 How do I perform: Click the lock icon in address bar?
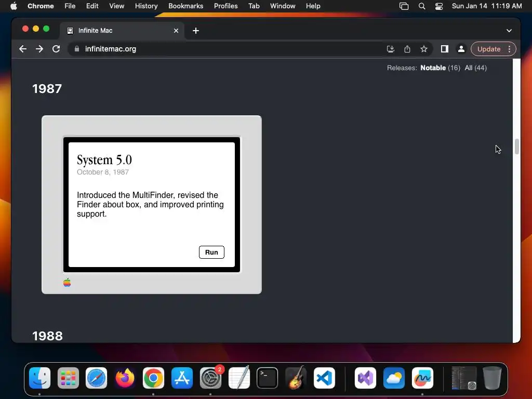[x=77, y=49]
